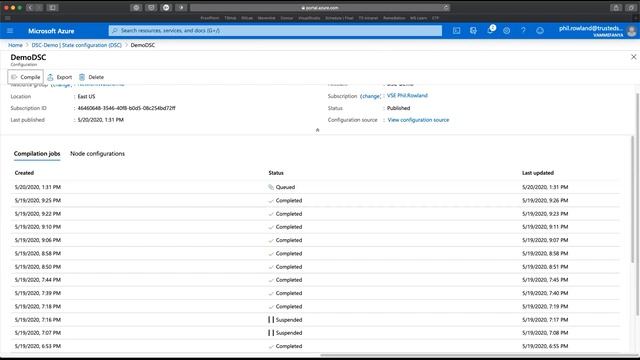Screen dimensions: 640x360
Task: Click the Last updated 5/19/2020, 7:17 PM cell
Action: (x=545, y=320)
